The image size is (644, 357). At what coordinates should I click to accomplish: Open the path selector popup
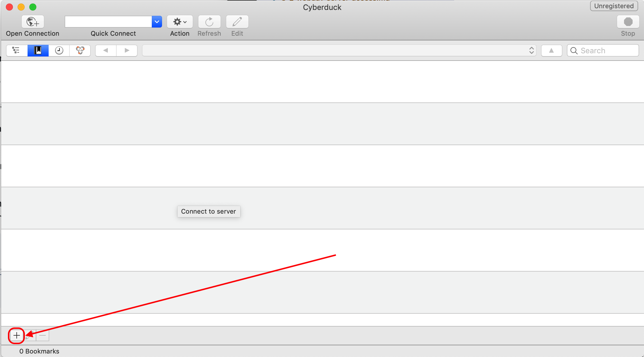click(339, 50)
